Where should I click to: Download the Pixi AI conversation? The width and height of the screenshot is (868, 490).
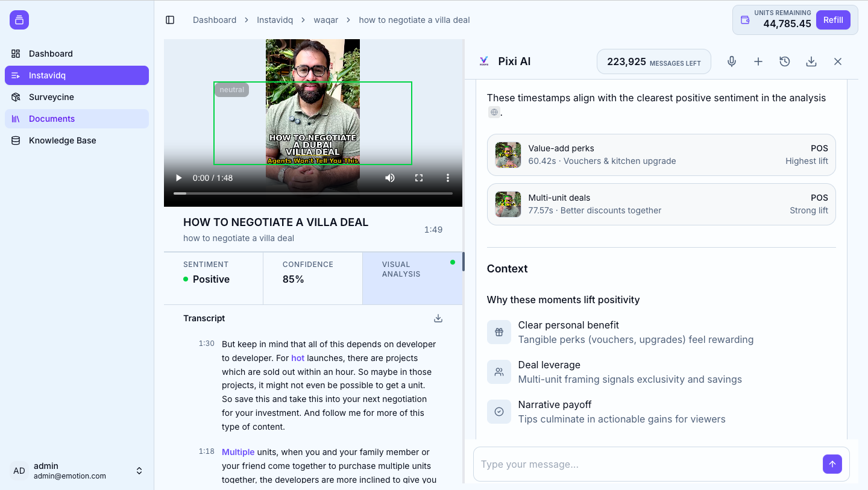coord(811,61)
